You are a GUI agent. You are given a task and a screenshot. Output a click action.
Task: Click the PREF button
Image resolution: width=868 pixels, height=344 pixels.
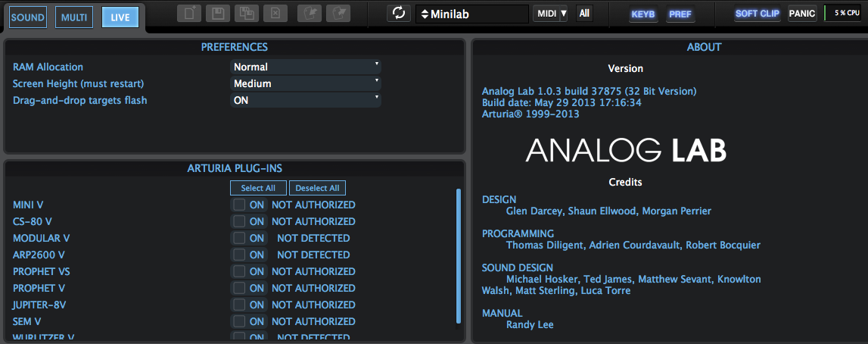[x=680, y=14]
